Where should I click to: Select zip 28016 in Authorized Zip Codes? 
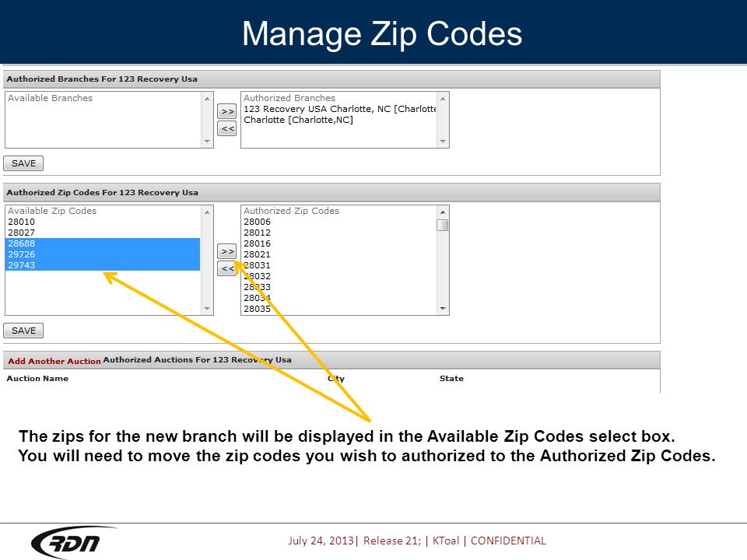[x=338, y=243]
